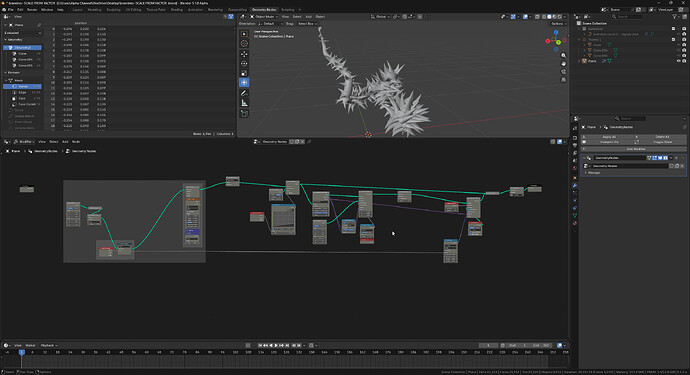Open the Drag Select Box dropdown
690x375 pixels.
coord(307,24)
